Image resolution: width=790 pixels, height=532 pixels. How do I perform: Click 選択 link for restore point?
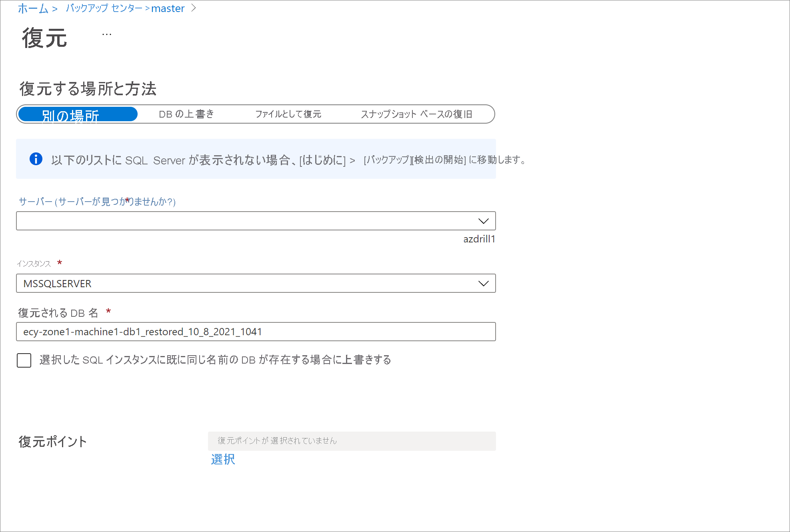click(x=223, y=460)
